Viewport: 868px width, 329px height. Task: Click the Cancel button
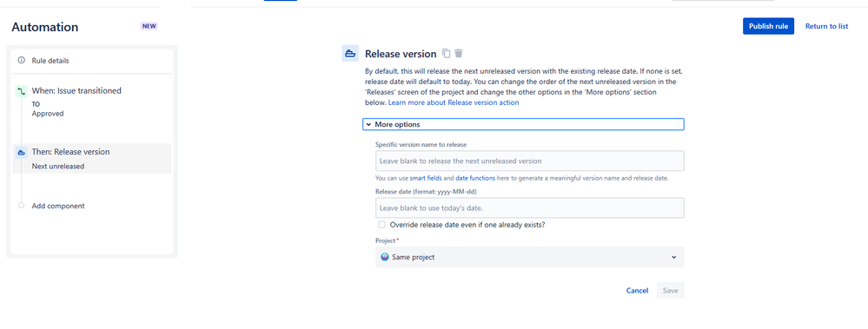point(637,290)
